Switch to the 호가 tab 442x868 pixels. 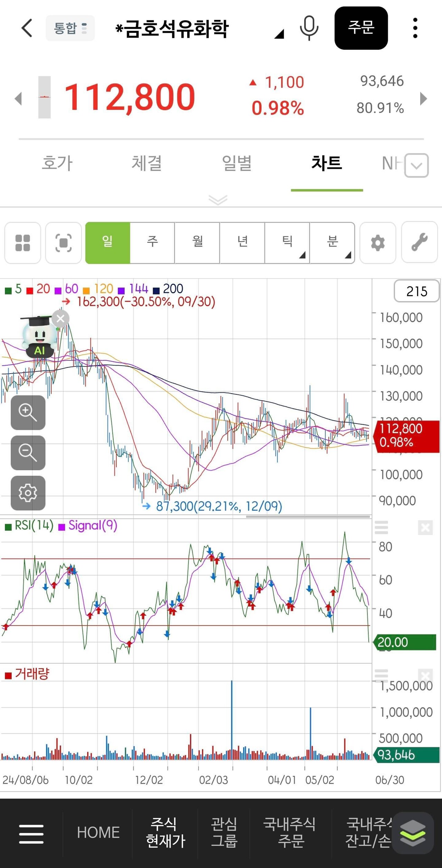[57, 163]
